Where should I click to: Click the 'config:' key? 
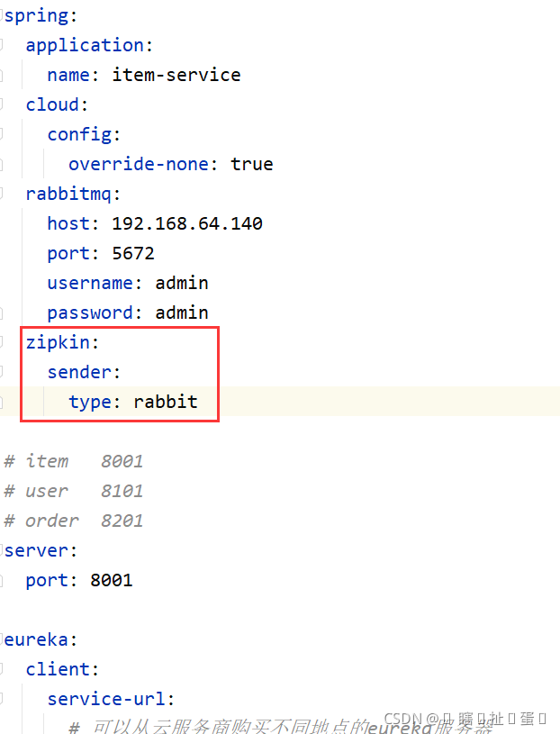(84, 135)
